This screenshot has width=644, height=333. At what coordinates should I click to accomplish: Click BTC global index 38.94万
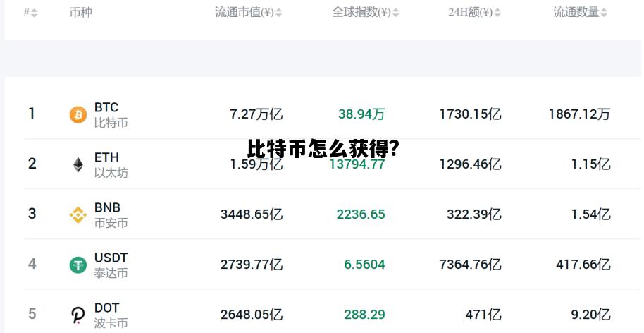[x=361, y=114]
